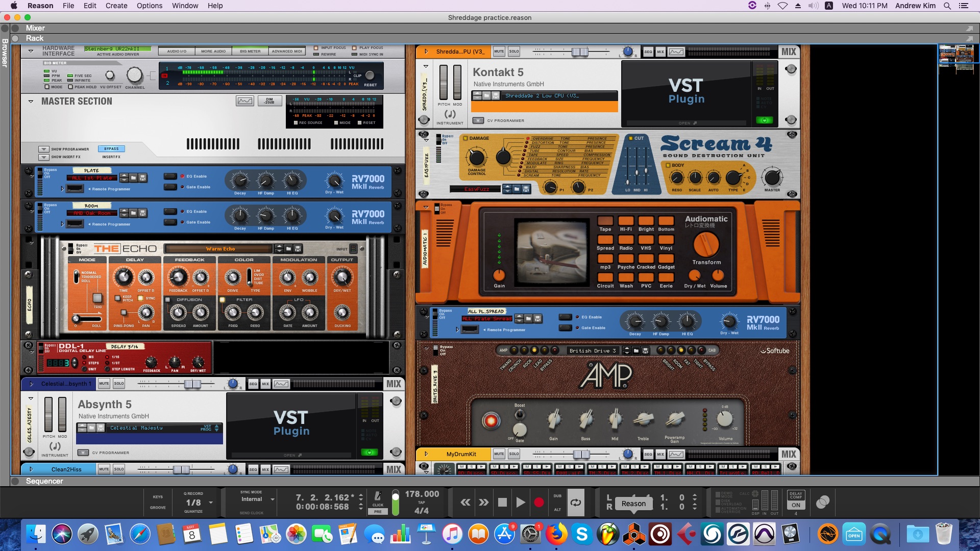This screenshot has height=551, width=980.
Task: Switch to Big Meter tab on Hardware Interface
Action: pyautogui.click(x=250, y=51)
